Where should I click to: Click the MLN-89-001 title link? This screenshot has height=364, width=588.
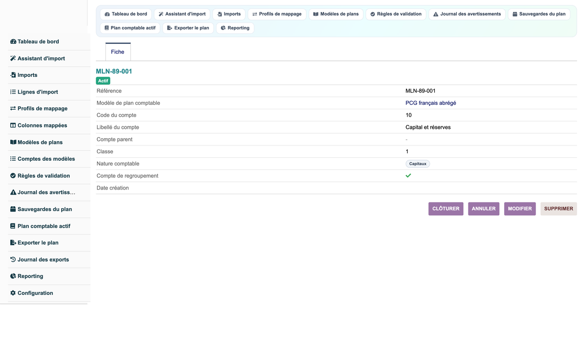point(114,71)
